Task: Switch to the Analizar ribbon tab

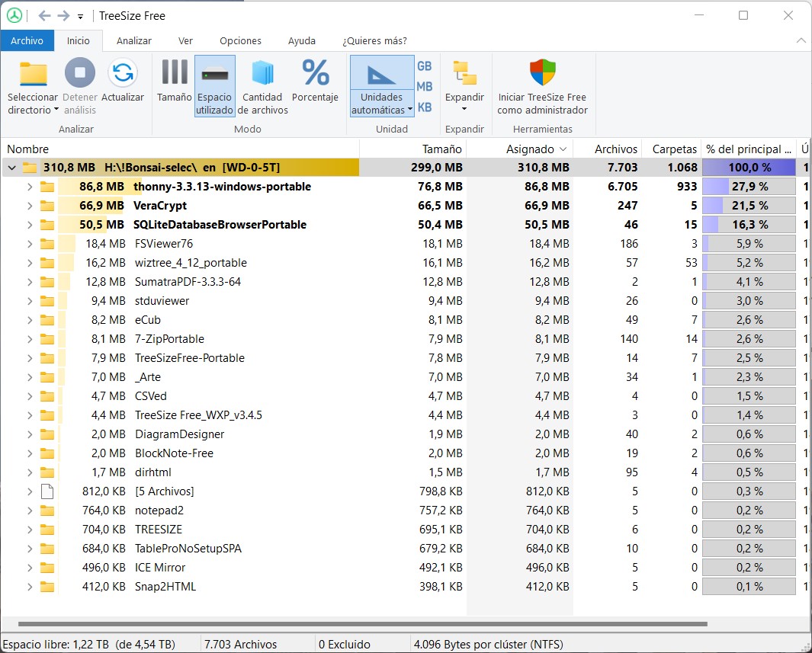Action: pyautogui.click(x=133, y=41)
